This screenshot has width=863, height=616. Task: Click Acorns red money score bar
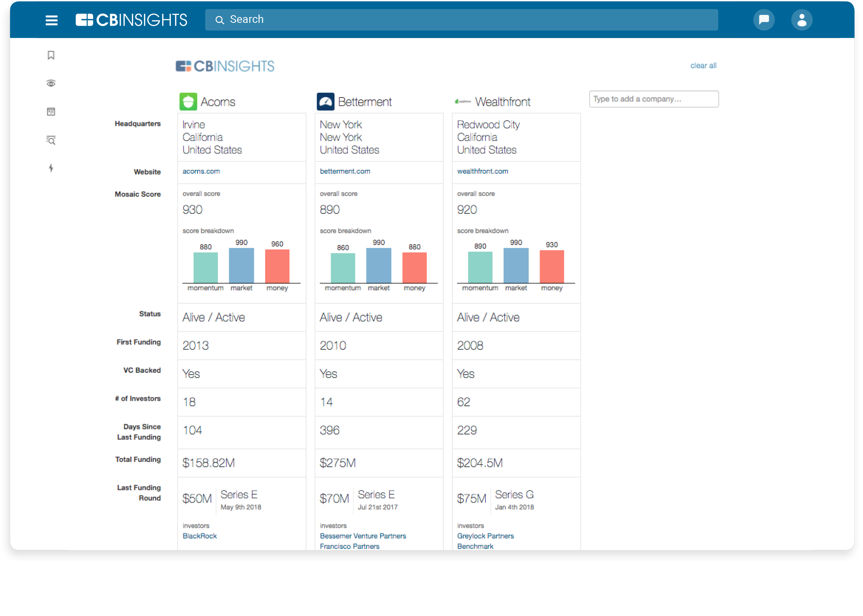pos(277,266)
